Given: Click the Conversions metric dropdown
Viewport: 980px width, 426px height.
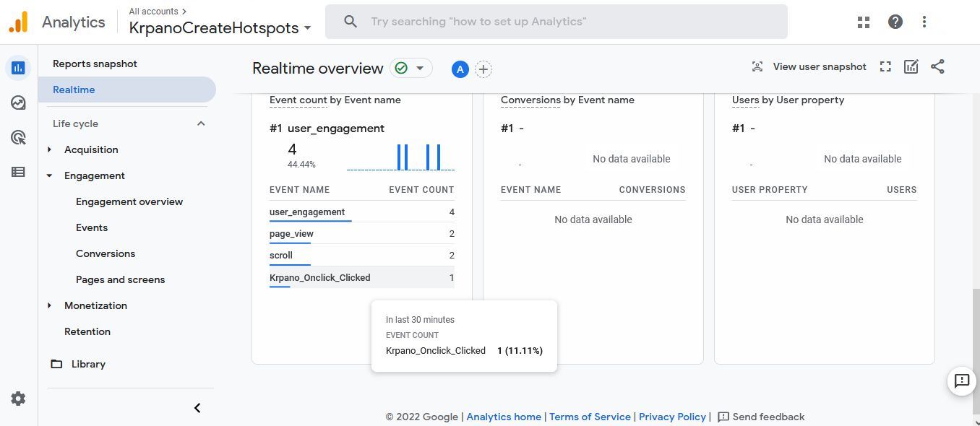Looking at the screenshot, I should pyautogui.click(x=530, y=100).
